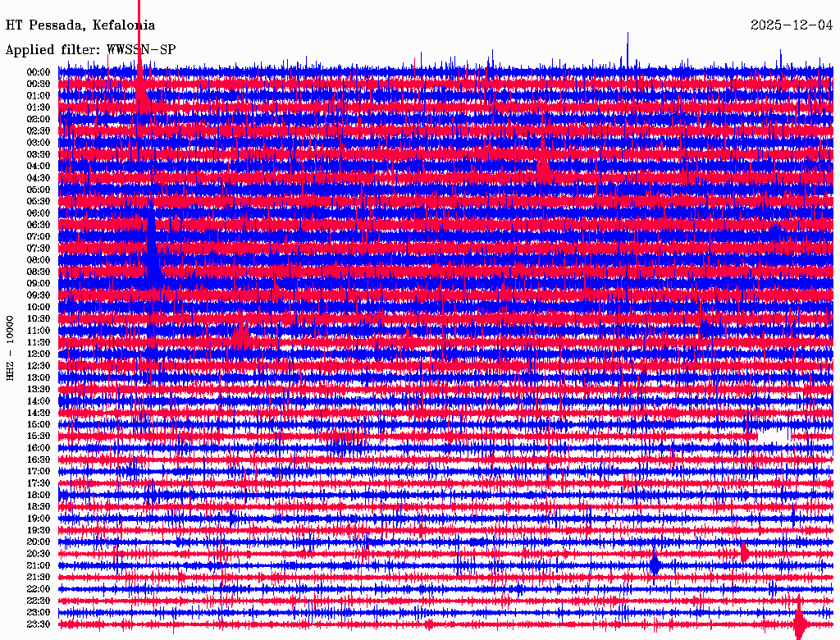Select the 09:30 time label
Image resolution: width=840 pixels, height=640 pixels.
pos(39,295)
